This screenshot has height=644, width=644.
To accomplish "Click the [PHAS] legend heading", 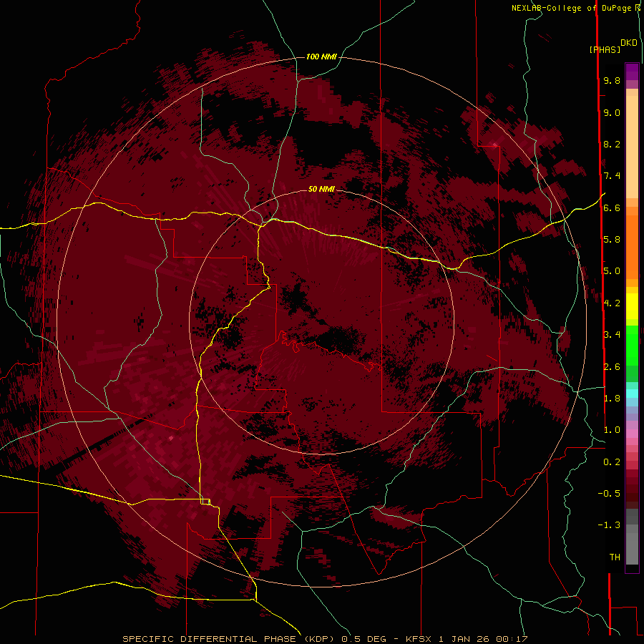I will [x=605, y=49].
